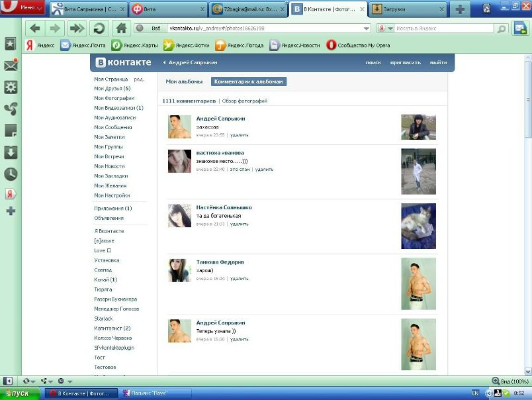Expand the address bar history dropdown

367,28
